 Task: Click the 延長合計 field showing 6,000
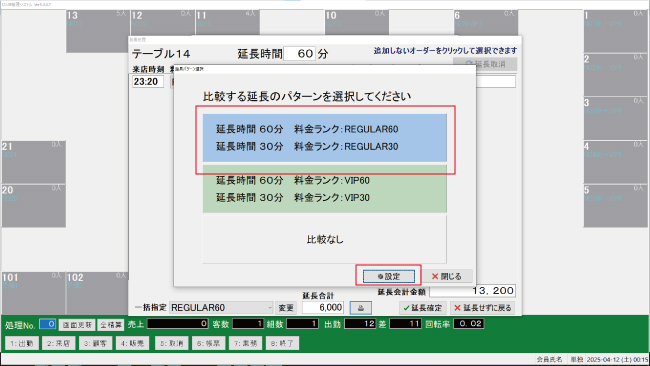click(323, 308)
